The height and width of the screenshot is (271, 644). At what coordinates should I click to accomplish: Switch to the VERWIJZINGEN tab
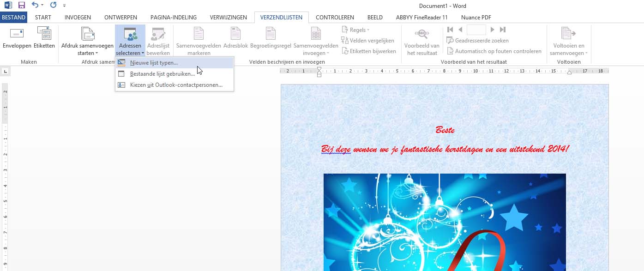[x=228, y=18]
